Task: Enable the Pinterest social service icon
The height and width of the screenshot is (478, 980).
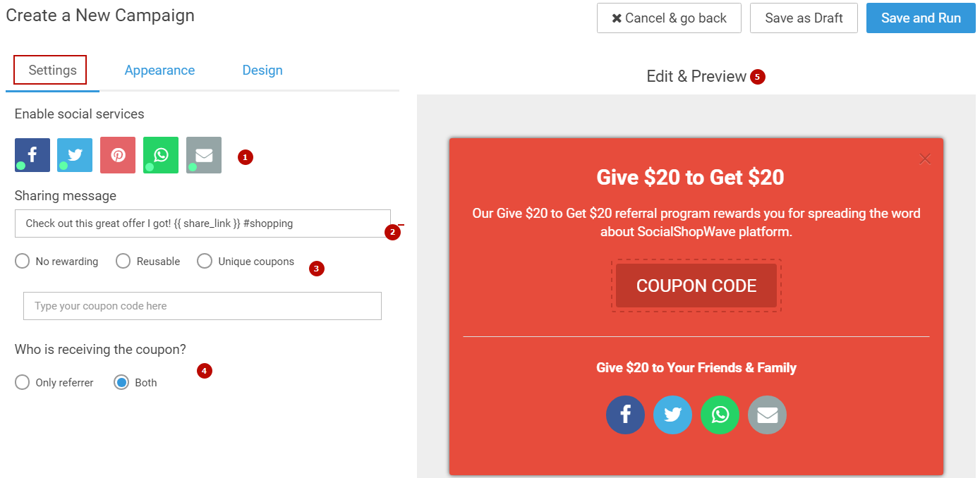Action: [118, 155]
